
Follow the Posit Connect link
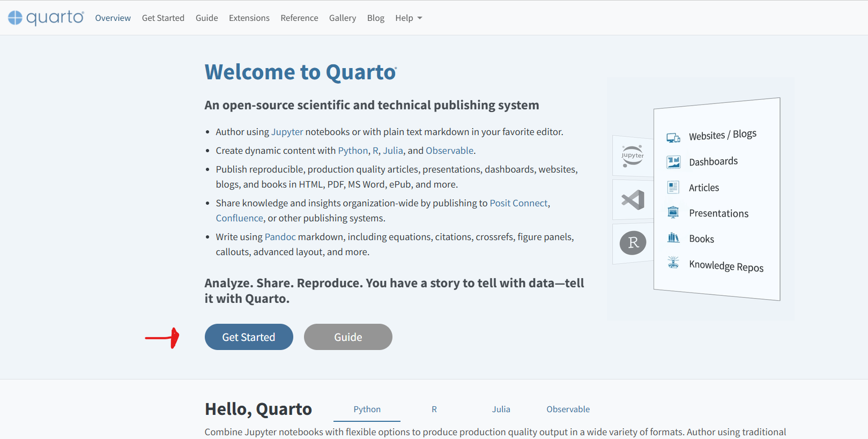(x=518, y=203)
